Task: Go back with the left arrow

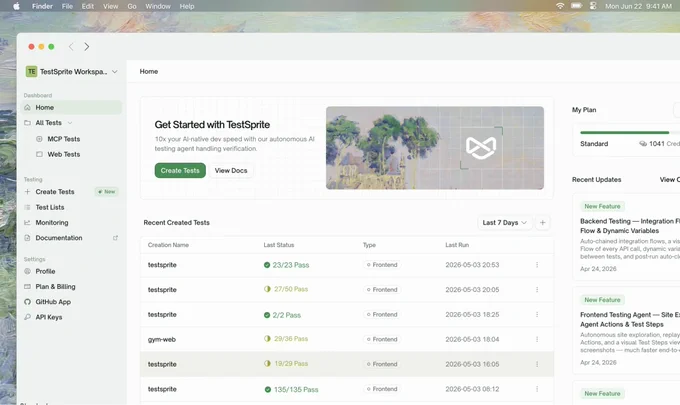Action: [x=71, y=46]
